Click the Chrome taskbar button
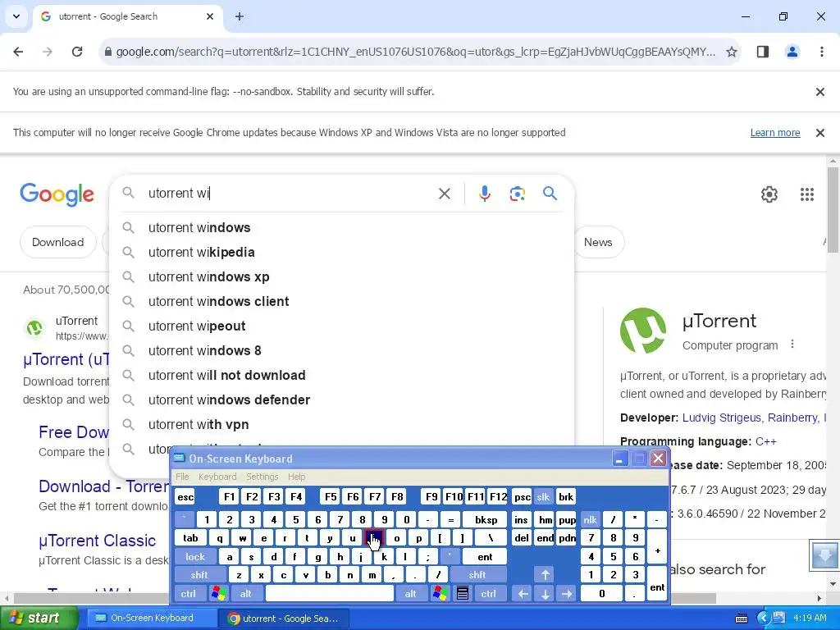 tap(284, 619)
